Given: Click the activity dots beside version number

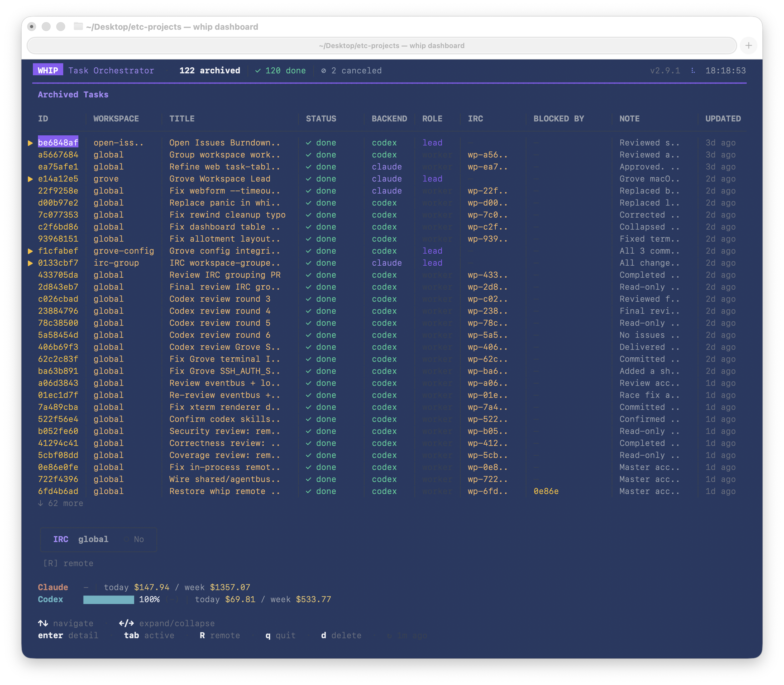Looking at the screenshot, I should click(693, 71).
